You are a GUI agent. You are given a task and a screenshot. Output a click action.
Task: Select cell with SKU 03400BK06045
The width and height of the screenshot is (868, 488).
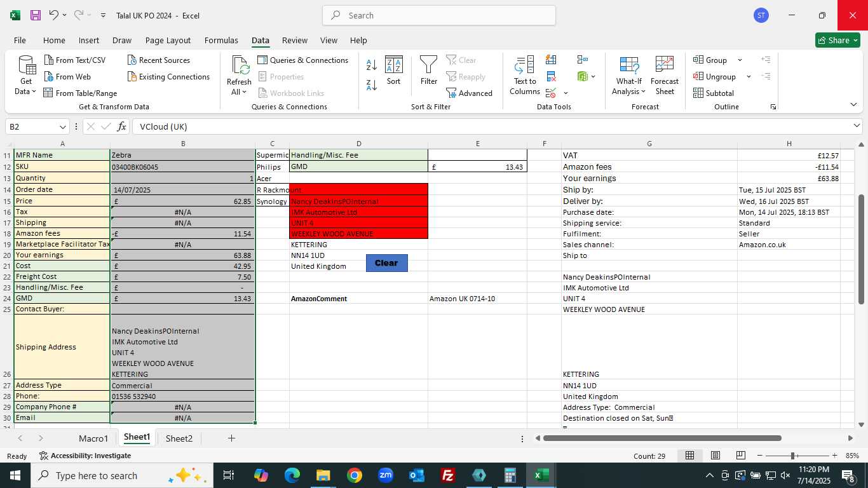[182, 167]
